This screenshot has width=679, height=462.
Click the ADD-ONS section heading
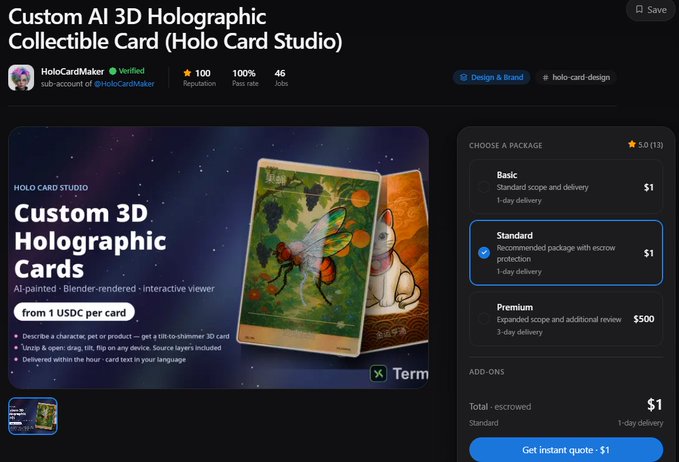tap(486, 372)
